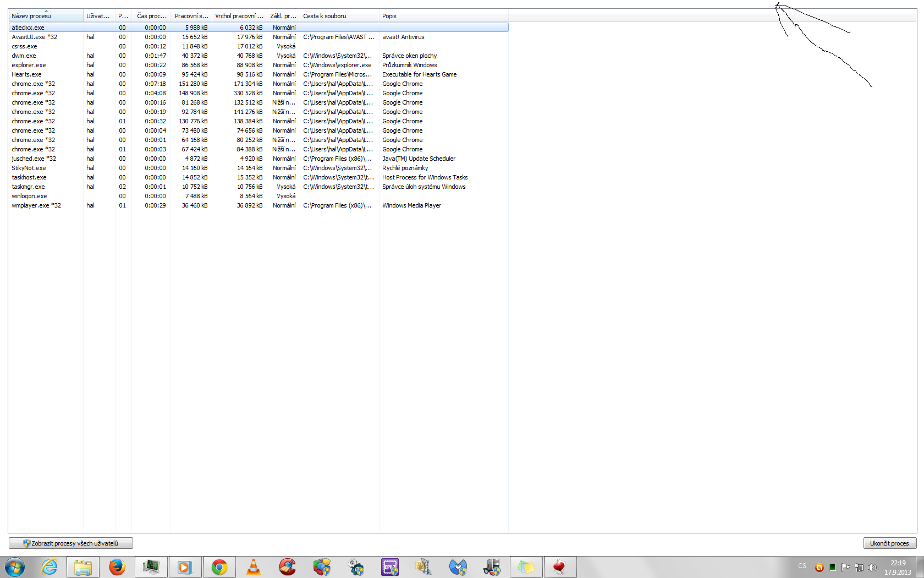The width and height of the screenshot is (924, 578).
Task: Switch to Windows Media Player in taskbar
Action: coord(185,567)
